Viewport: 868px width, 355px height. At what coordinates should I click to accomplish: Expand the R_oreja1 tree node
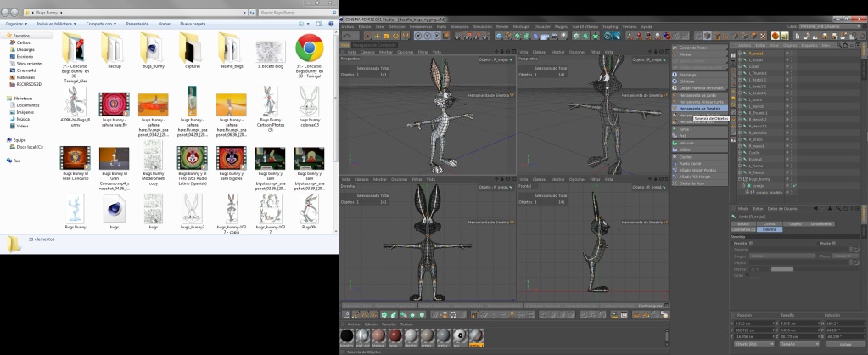[740, 54]
